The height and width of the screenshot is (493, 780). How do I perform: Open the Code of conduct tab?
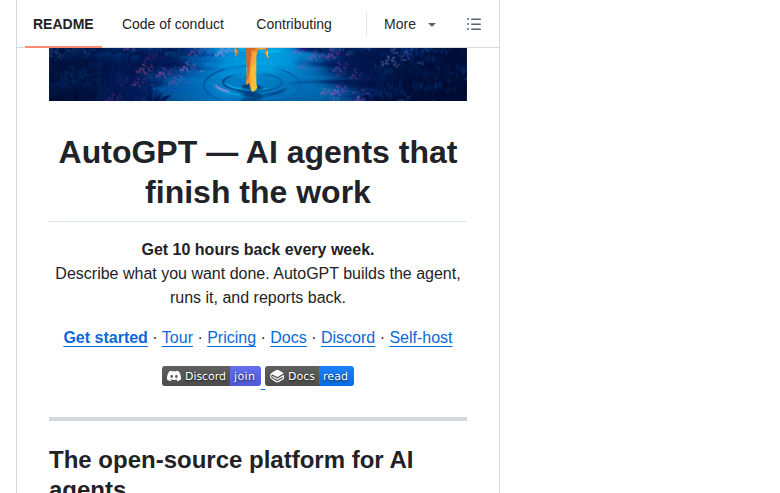click(173, 24)
